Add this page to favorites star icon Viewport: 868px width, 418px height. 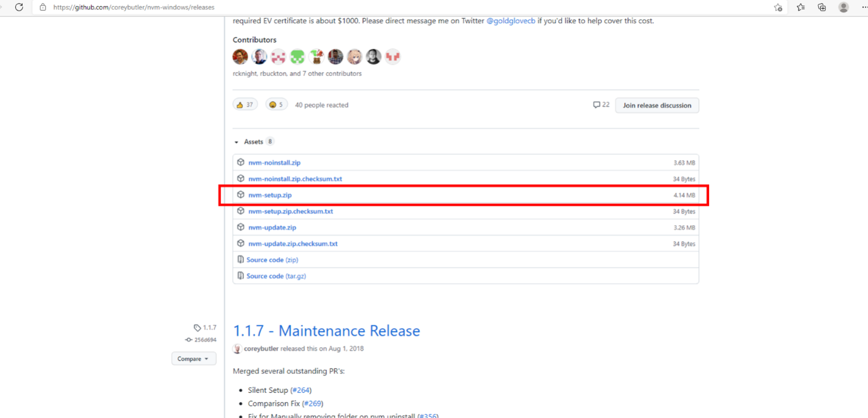coord(778,7)
